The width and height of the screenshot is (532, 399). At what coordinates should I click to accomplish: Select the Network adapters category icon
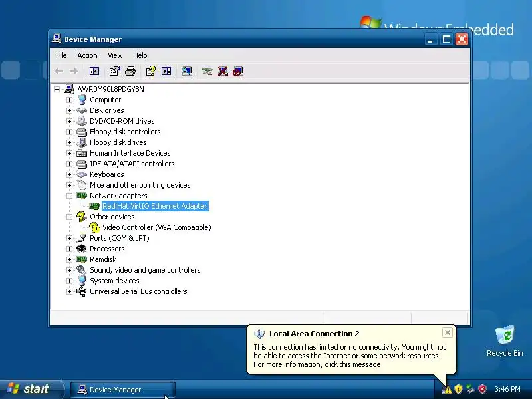[x=82, y=196]
